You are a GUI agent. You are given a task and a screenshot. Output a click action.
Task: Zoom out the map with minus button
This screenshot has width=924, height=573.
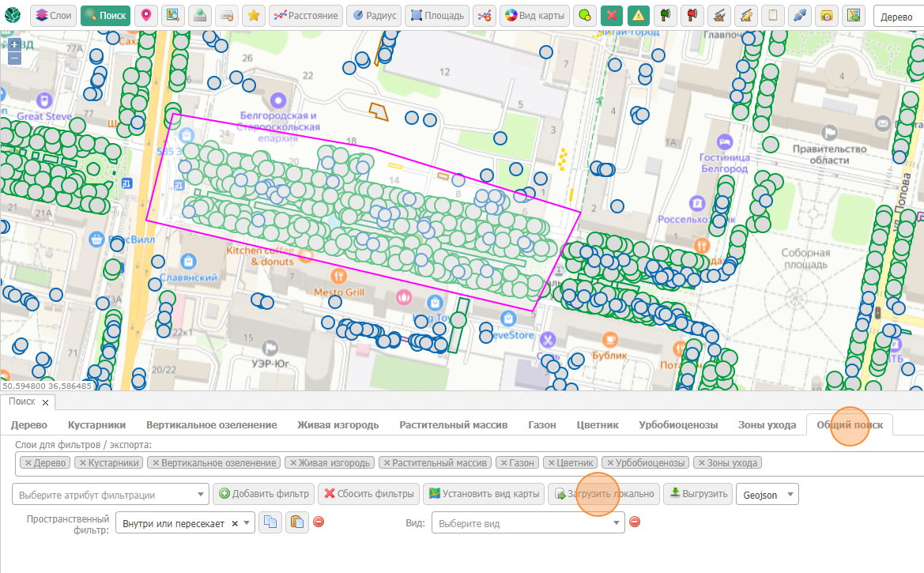[14, 58]
